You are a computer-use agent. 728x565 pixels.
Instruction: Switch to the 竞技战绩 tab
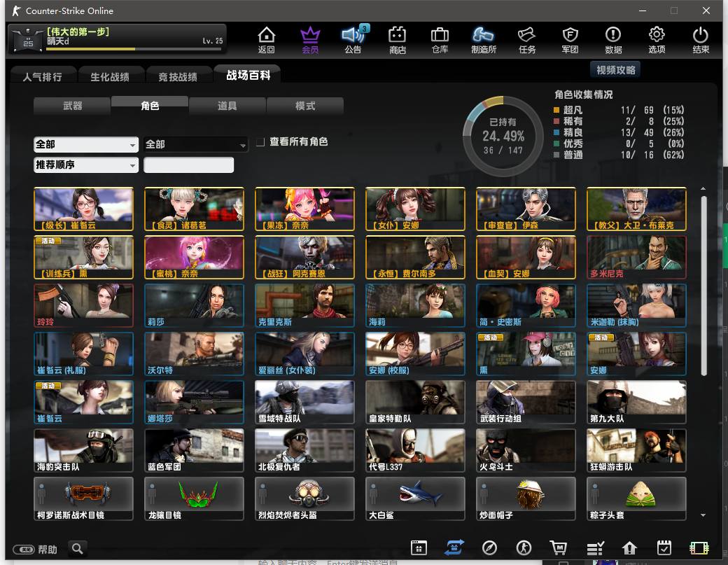[178, 76]
